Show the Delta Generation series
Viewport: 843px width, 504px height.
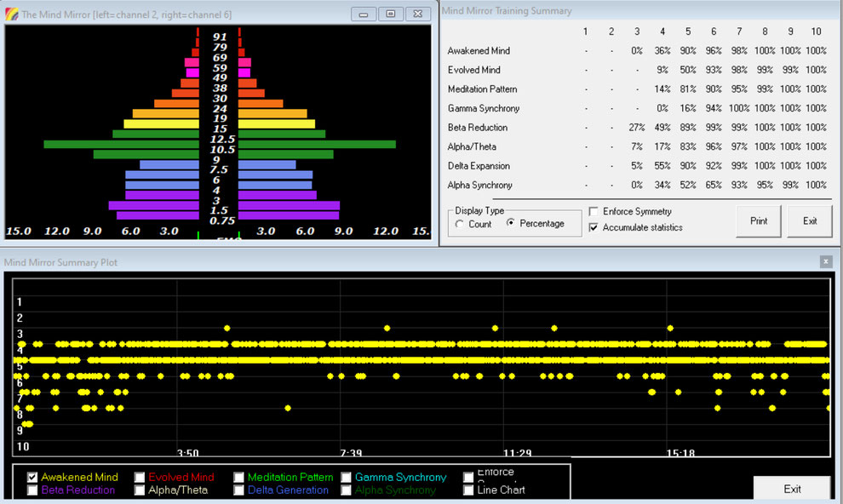[239, 490]
